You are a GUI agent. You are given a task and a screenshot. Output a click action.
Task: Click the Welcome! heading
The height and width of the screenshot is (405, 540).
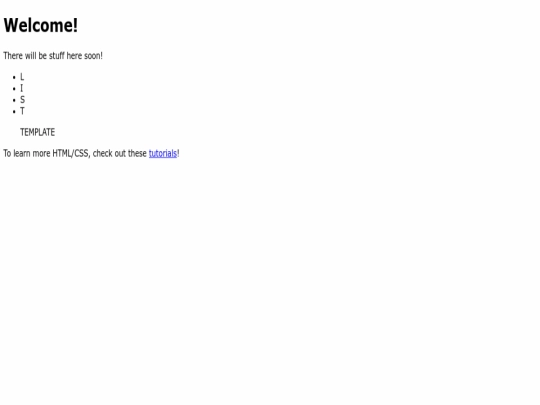(41, 25)
